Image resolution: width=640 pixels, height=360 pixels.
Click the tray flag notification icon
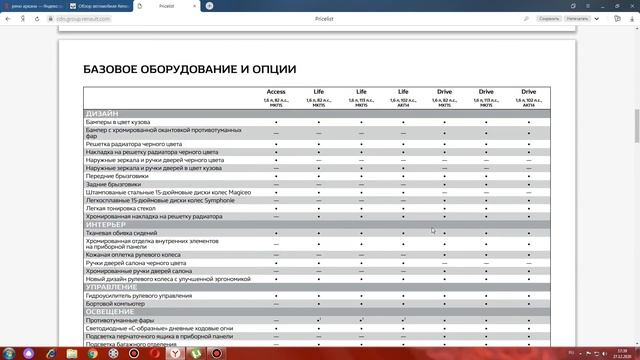[x=588, y=353]
